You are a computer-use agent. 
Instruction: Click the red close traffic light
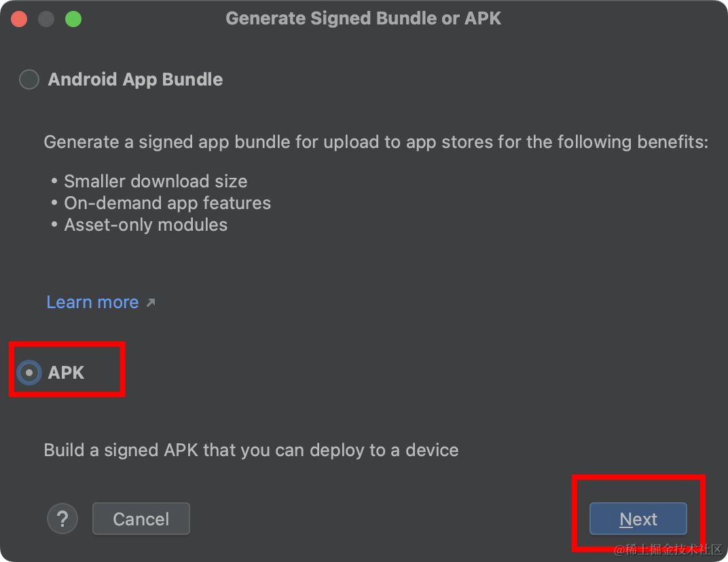click(x=19, y=18)
